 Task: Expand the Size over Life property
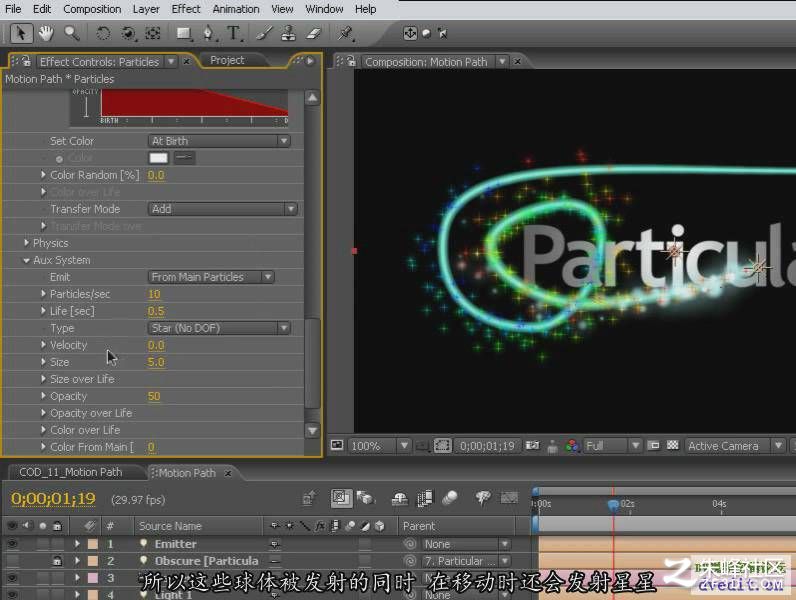tap(44, 379)
